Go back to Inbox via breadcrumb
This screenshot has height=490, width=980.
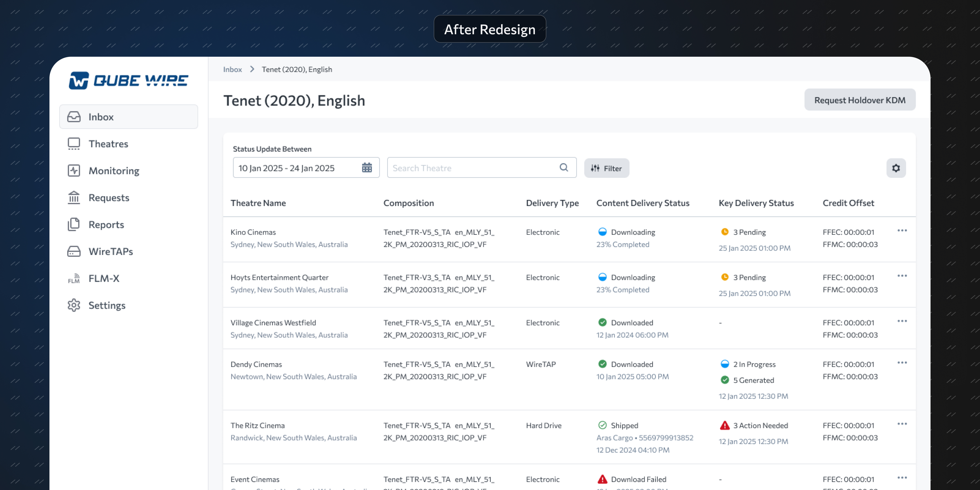[x=233, y=69]
